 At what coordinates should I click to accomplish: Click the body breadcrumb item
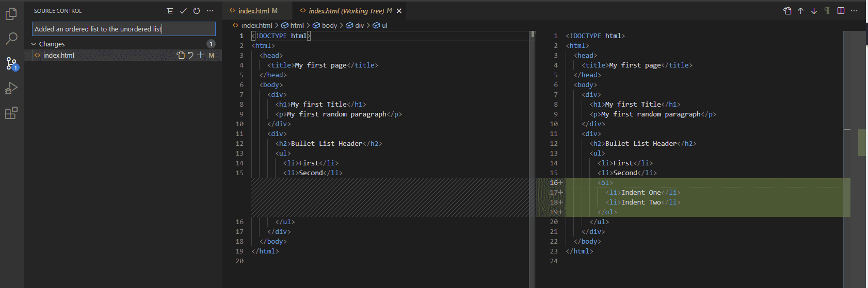coord(329,25)
